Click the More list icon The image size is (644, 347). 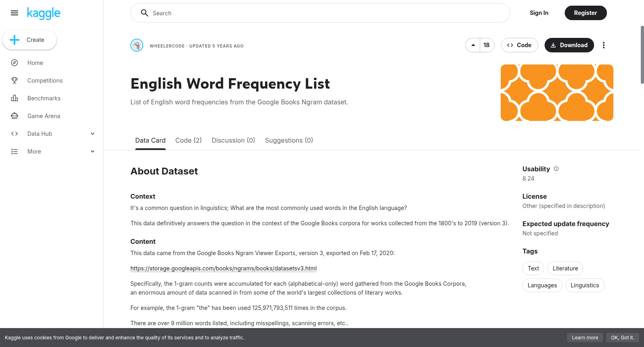point(14,152)
